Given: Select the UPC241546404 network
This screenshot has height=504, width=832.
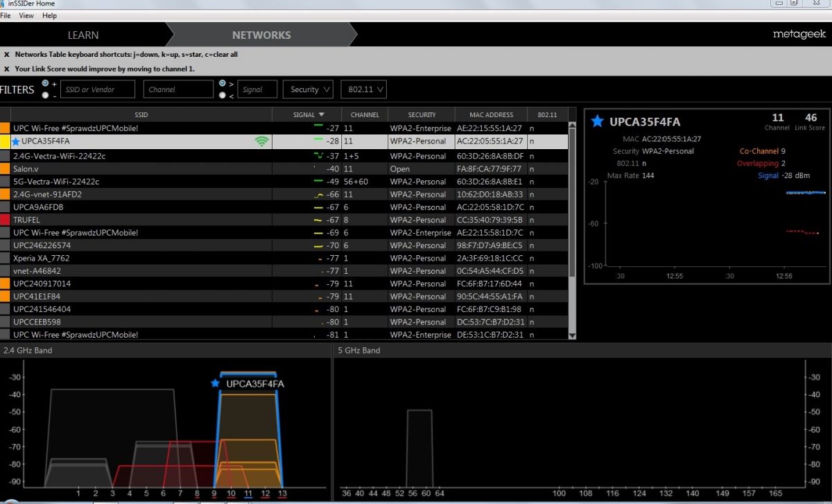Looking at the screenshot, I should click(x=284, y=309).
